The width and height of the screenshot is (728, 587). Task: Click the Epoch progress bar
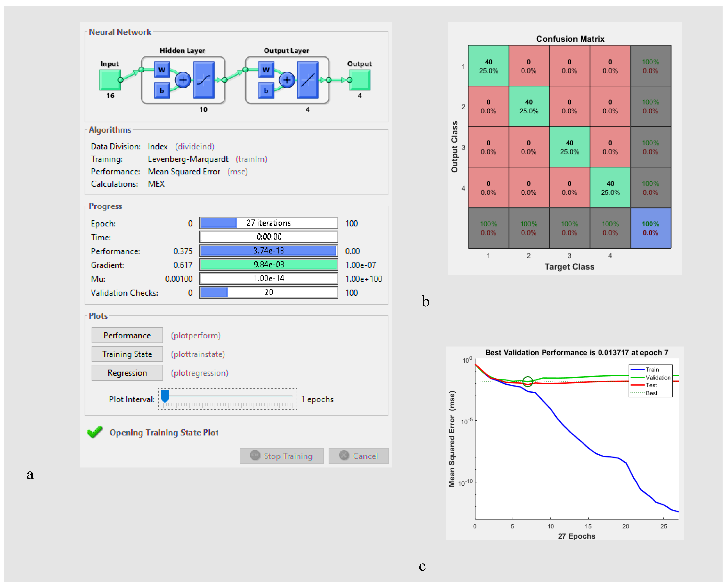(x=269, y=223)
